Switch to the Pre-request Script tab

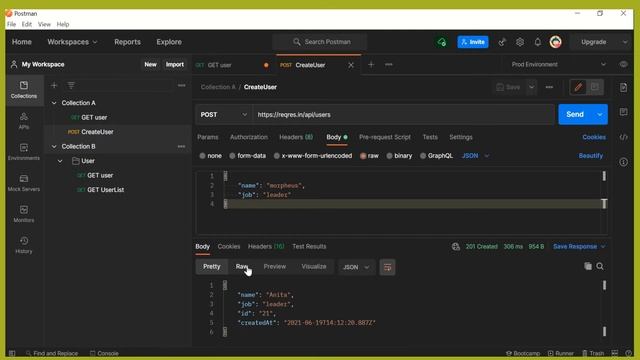pyautogui.click(x=385, y=137)
